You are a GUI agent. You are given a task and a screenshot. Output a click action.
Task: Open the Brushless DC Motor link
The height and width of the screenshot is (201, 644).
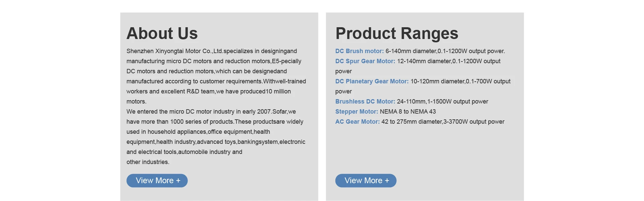point(365,102)
